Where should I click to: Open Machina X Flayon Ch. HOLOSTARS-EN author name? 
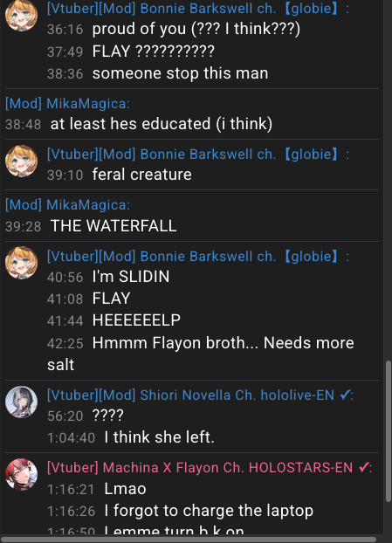[x=228, y=468]
